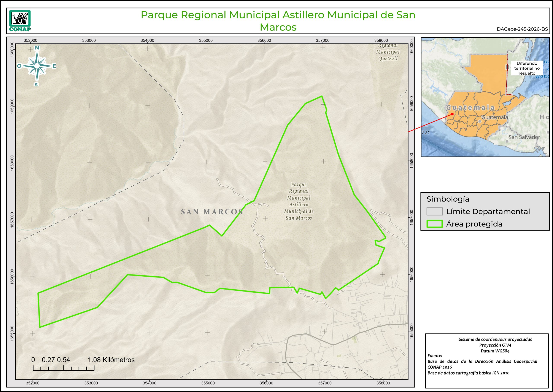Click the Regional Municipal Quetzalí label
The height and width of the screenshot is (392, 553).
tap(388, 52)
